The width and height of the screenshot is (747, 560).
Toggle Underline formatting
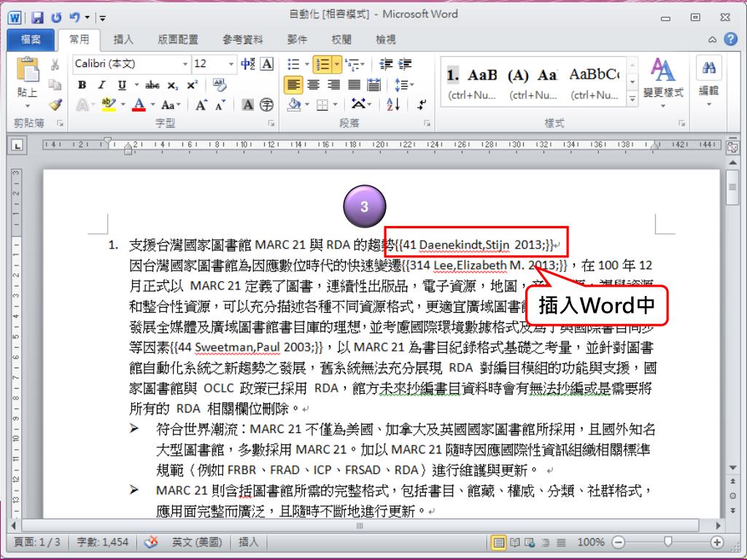(x=122, y=85)
